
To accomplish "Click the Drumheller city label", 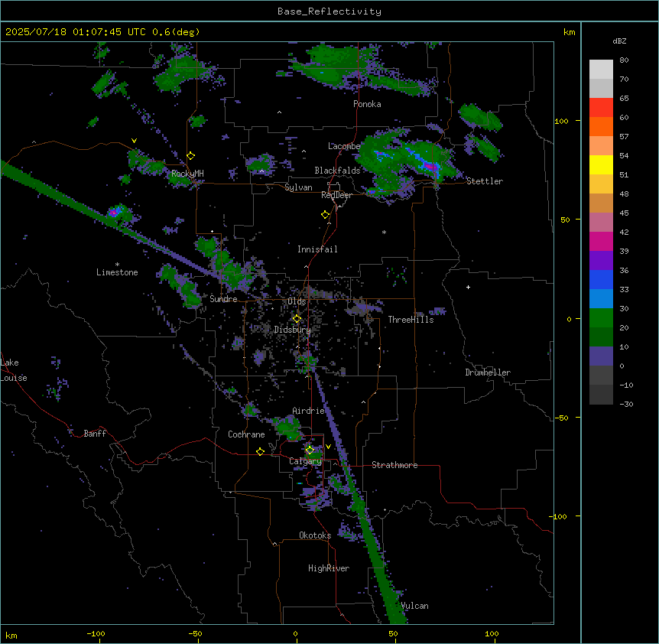I will [x=488, y=372].
